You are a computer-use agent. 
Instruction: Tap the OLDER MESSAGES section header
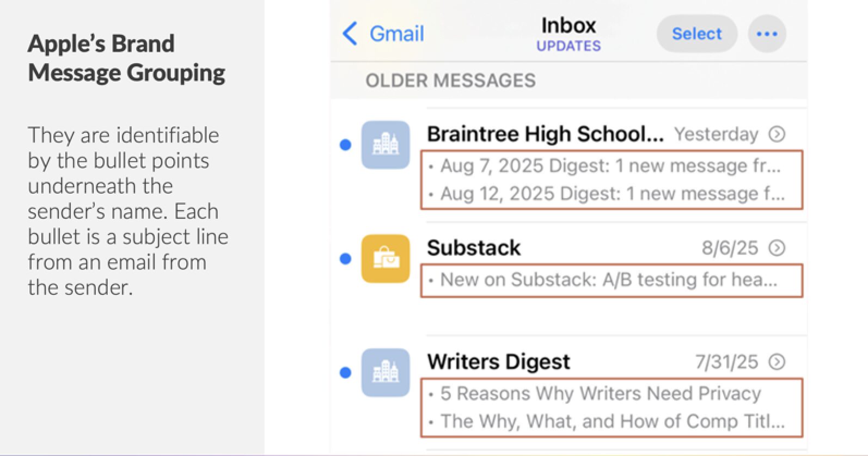450,81
